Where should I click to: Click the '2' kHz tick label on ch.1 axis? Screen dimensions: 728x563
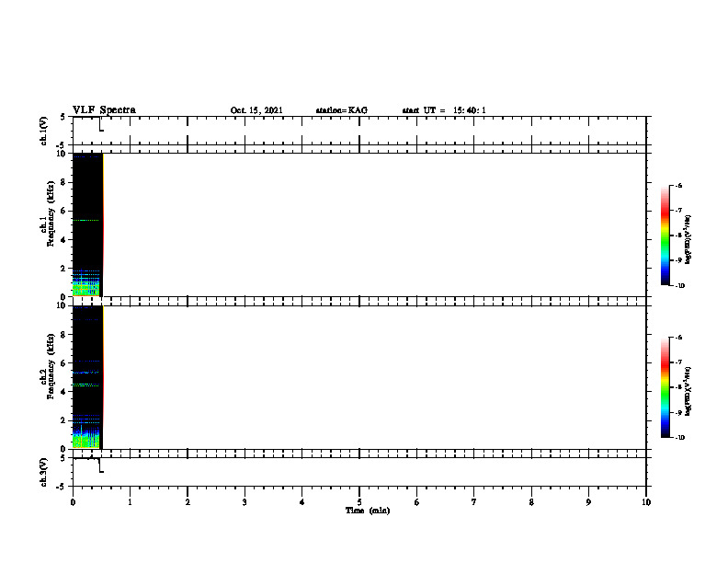click(63, 268)
